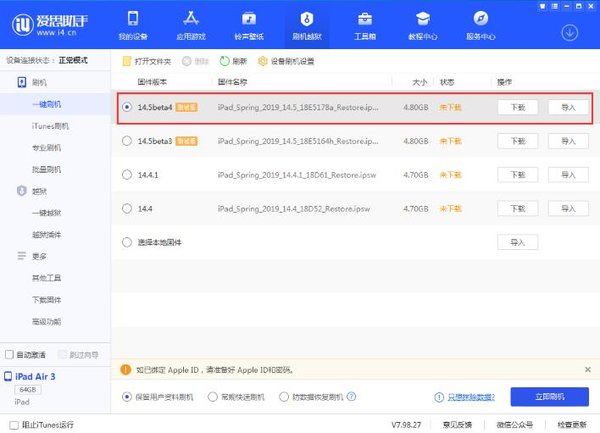Click iPad_Spring_2019_14.4.1_18D61_Restore.ipsw file name
600x433 pixels.
tap(297, 175)
